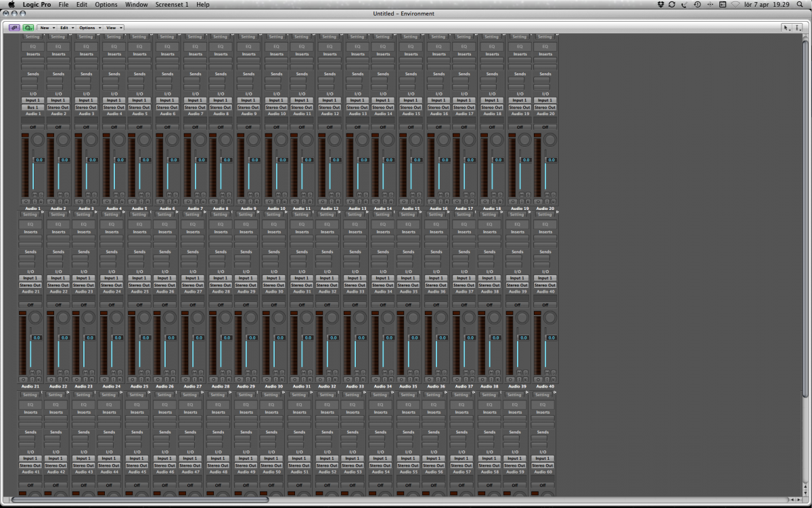This screenshot has height=508, width=812.
Task: Click the first insert slot on Audio 1
Action: 31,60
